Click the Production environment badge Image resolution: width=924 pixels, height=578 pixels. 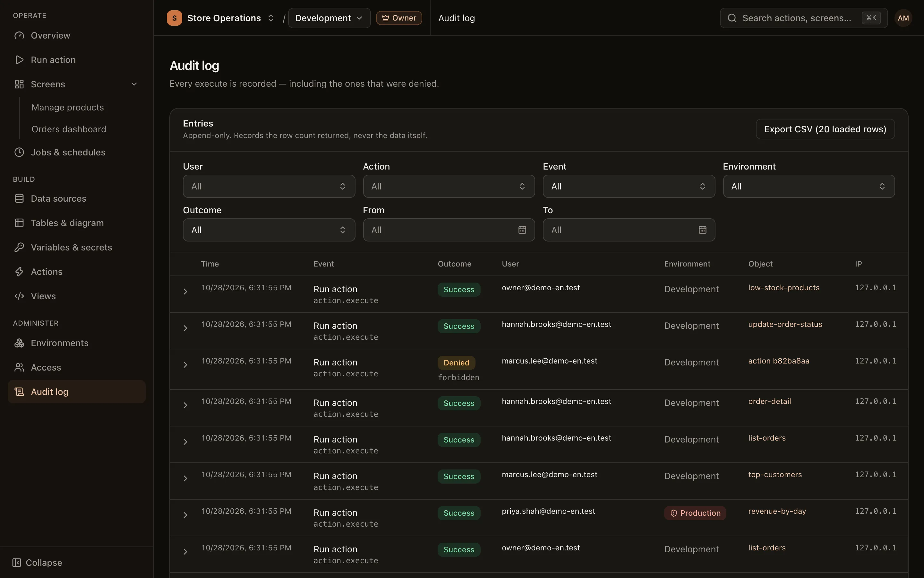pos(695,513)
